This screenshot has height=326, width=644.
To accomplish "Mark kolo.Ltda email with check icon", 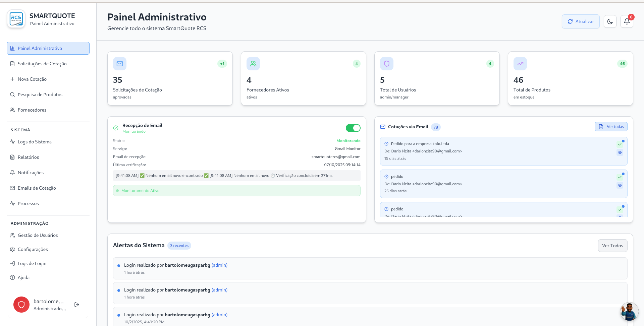I will [620, 144].
